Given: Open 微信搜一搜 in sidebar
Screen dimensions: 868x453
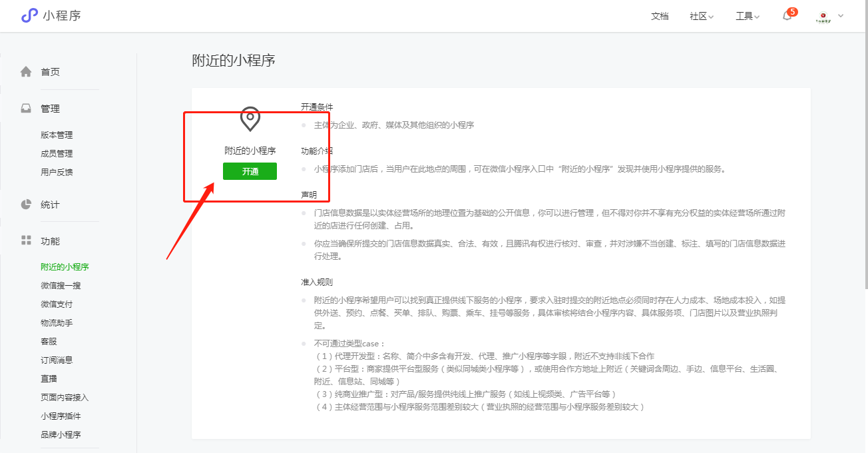Looking at the screenshot, I should coord(61,285).
